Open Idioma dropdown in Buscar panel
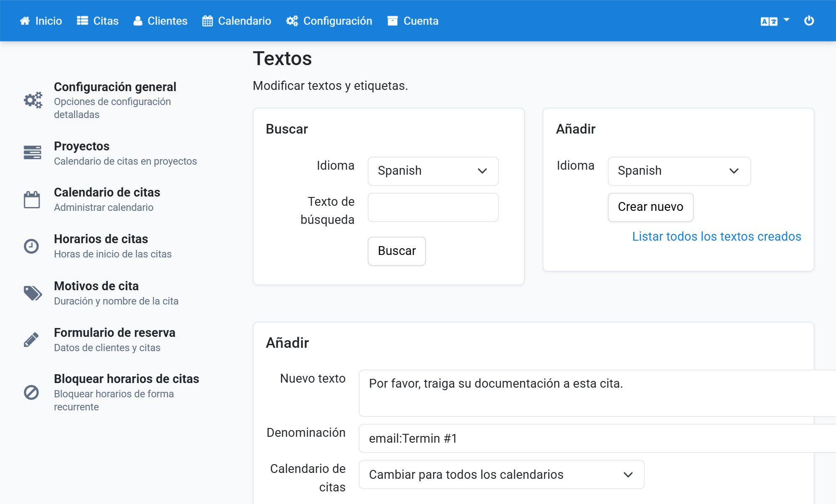The image size is (836, 504). pyautogui.click(x=433, y=171)
